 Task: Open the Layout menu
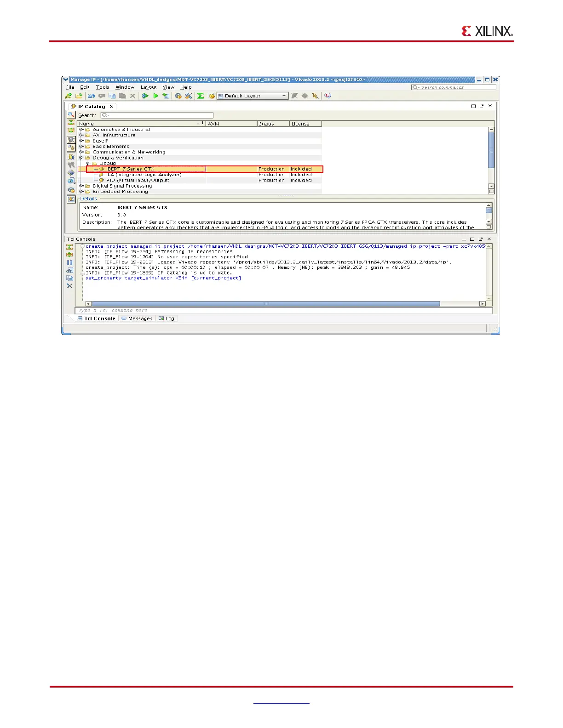pos(149,87)
